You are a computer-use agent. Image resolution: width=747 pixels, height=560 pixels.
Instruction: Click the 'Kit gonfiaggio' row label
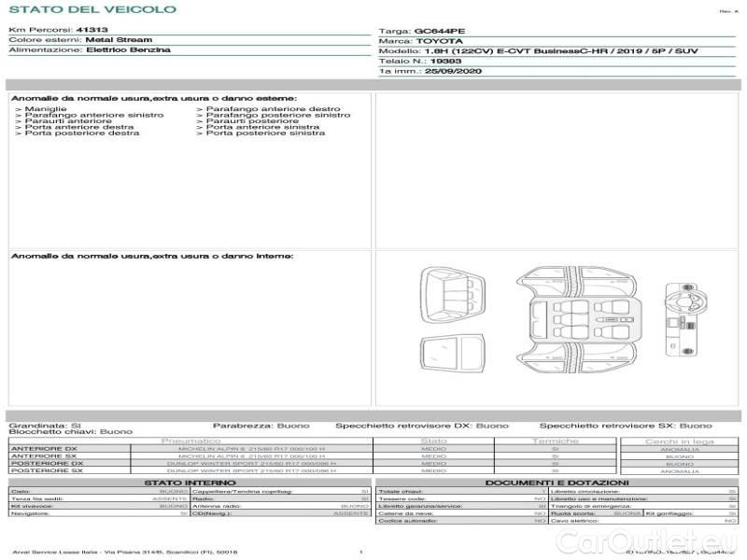tap(669, 513)
